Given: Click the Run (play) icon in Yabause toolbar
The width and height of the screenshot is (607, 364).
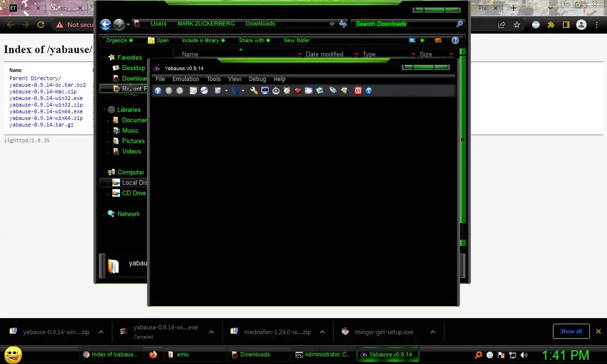Looking at the screenshot, I should (158, 91).
